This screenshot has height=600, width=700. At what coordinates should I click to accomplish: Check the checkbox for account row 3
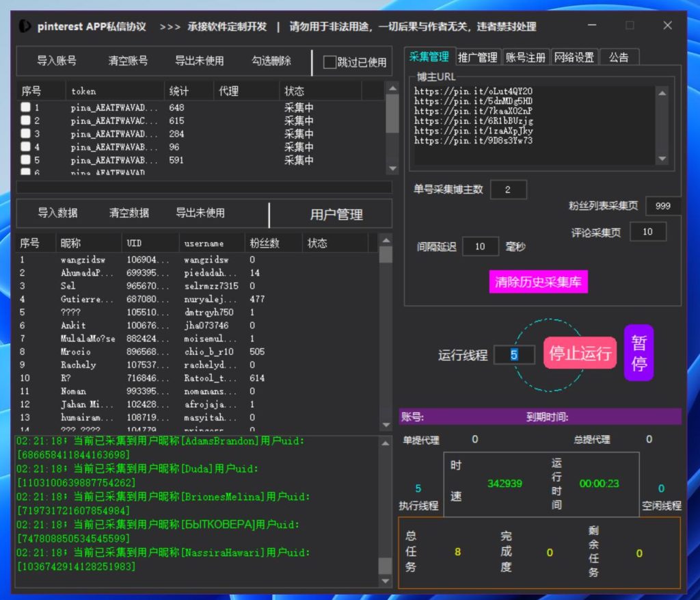pos(24,134)
